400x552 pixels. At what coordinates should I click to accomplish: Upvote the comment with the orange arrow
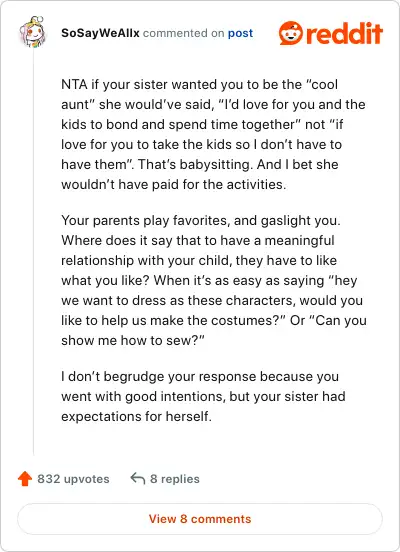[25, 479]
